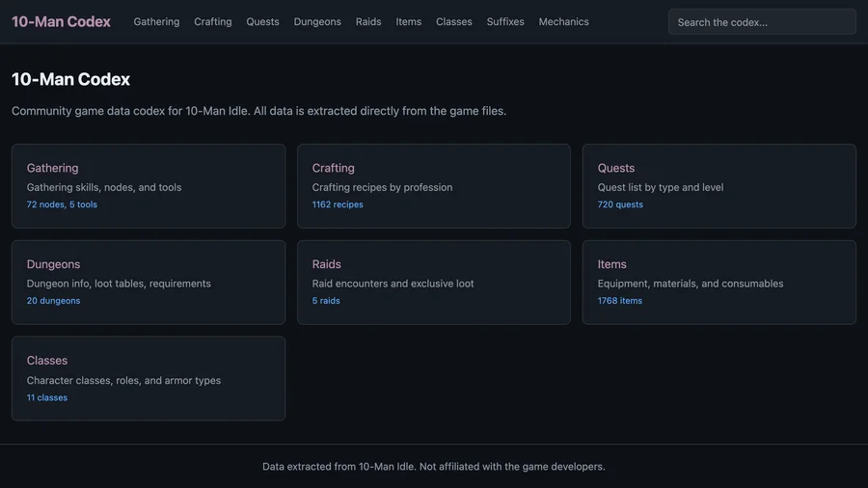Focus the Search the codex field
Image resolution: width=868 pixels, height=488 pixels.
[761, 21]
